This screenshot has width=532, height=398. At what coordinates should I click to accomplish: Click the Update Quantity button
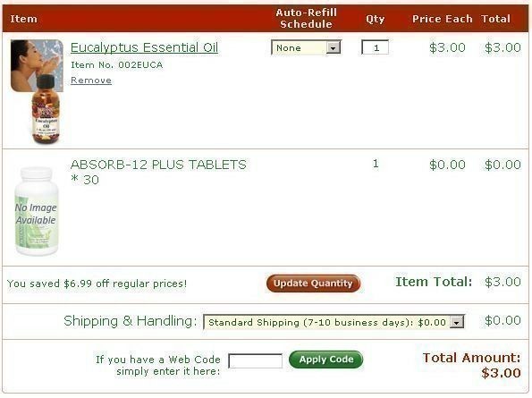pyautogui.click(x=313, y=284)
